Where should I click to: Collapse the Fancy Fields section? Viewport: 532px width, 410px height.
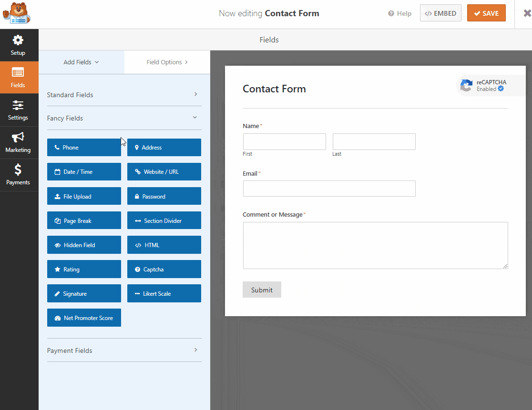(x=124, y=118)
